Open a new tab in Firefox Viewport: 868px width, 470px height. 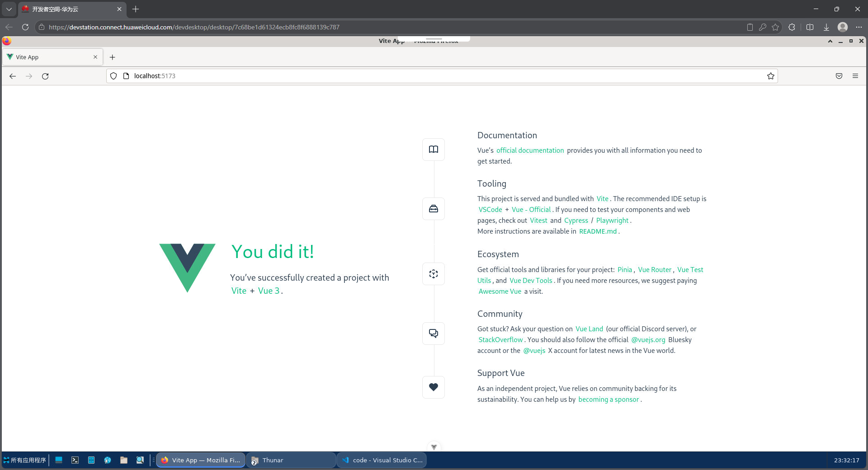coord(113,57)
